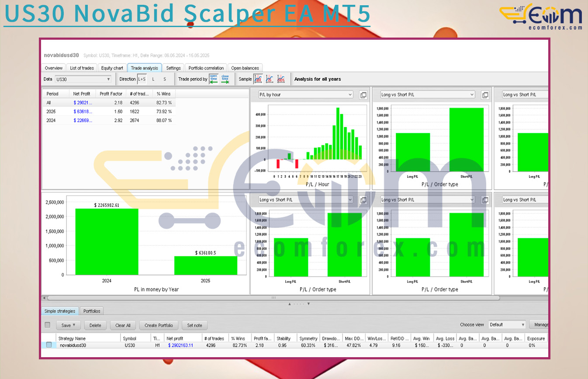Click the up arrow on the panel splitter
The height and width of the screenshot is (379, 588).
coord(290,304)
